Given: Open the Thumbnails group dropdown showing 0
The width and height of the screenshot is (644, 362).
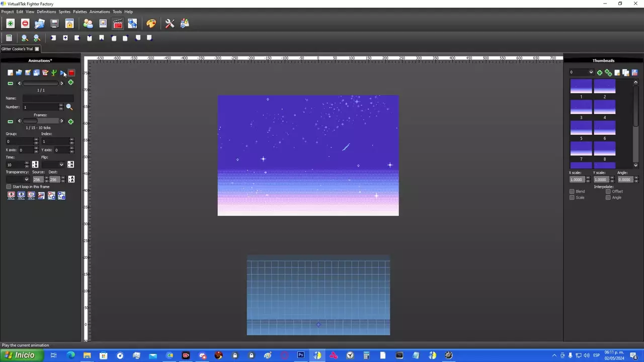Looking at the screenshot, I should tap(591, 73).
